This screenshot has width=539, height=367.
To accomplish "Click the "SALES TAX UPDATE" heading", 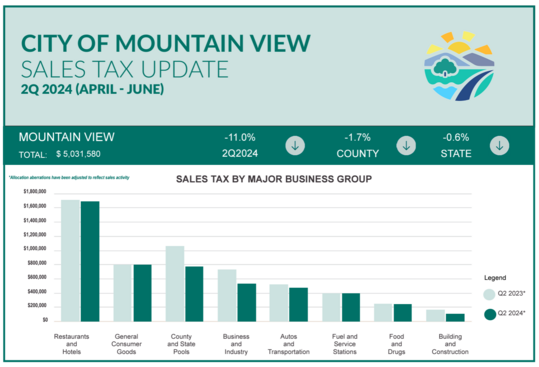I will [x=125, y=69].
